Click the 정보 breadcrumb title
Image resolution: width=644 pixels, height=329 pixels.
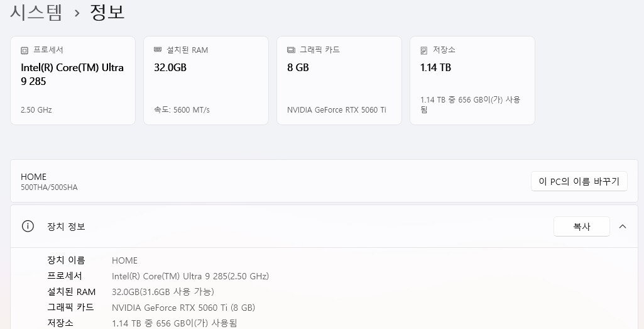tap(107, 12)
